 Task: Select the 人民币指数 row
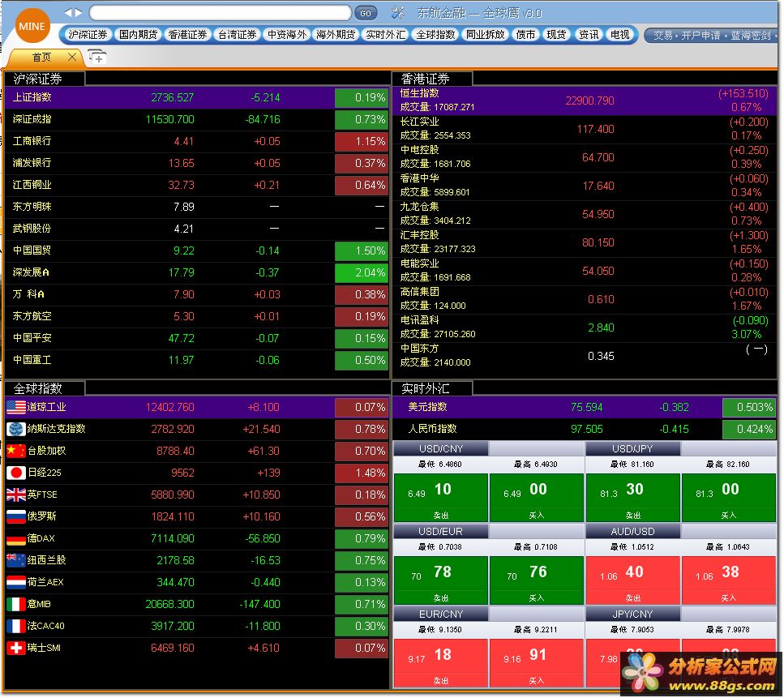[585, 430]
